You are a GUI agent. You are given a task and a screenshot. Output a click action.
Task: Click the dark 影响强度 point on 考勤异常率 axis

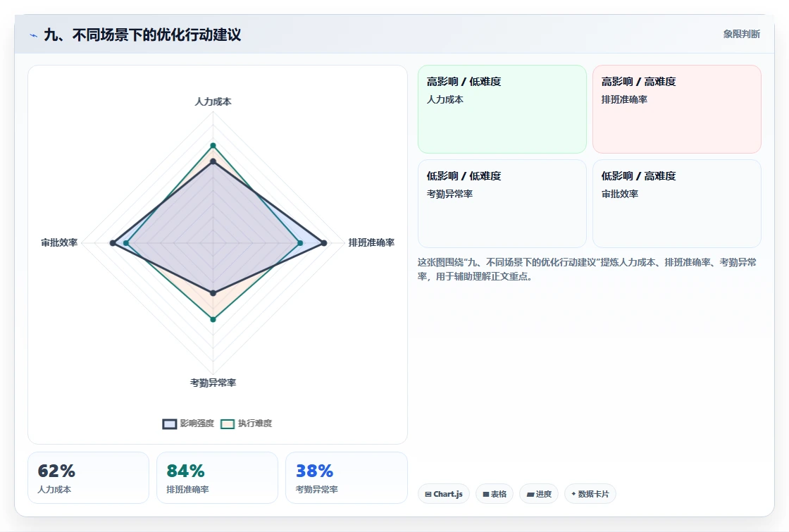213,293
